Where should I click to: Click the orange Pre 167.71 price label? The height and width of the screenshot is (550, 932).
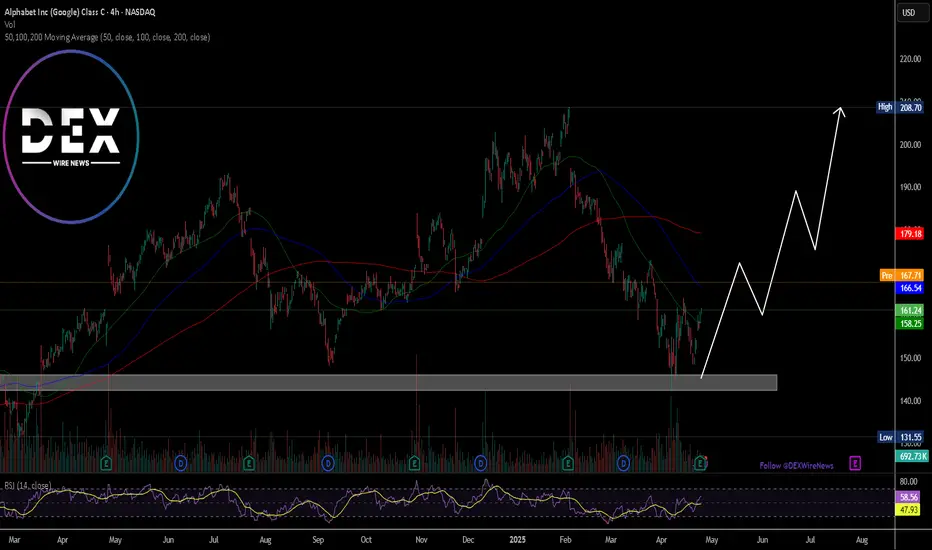point(902,275)
